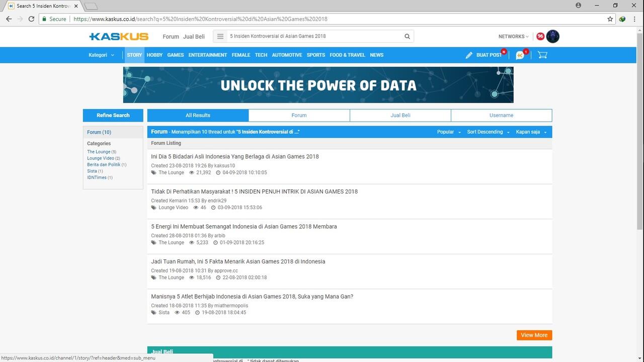Click Forum (10) sidebar link

tap(99, 132)
